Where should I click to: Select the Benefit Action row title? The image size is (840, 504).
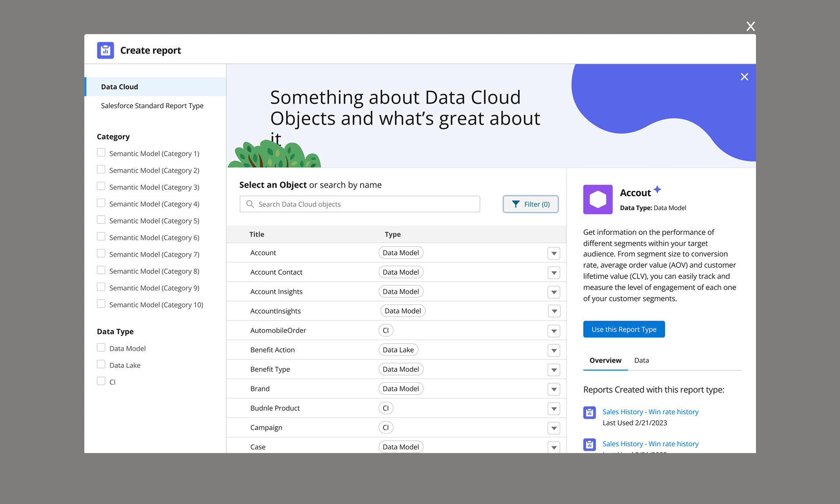pyautogui.click(x=272, y=350)
